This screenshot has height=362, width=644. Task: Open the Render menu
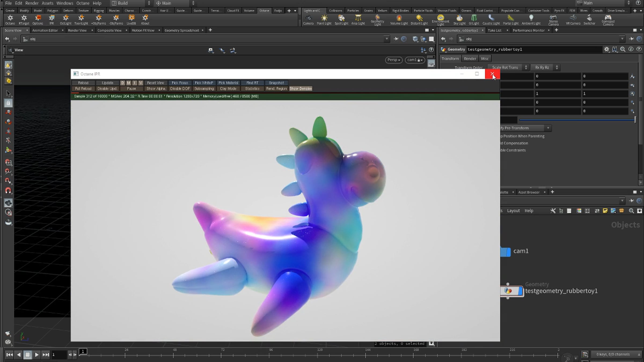click(32, 3)
